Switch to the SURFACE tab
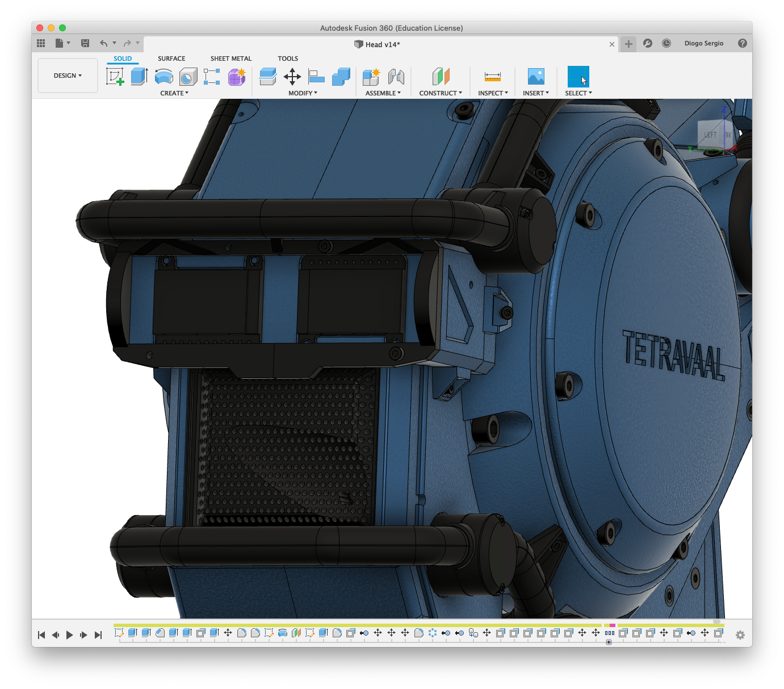Screen dimensions: 784x689 [171, 59]
